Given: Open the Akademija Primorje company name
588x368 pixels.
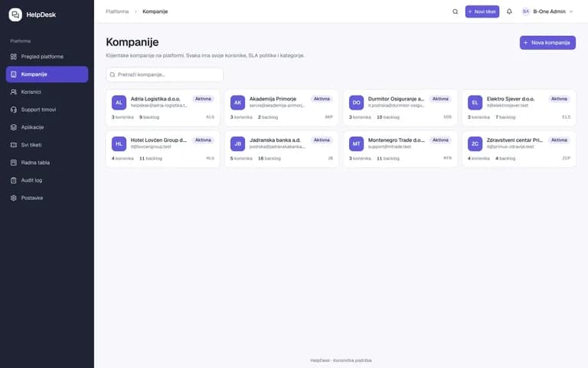Looking at the screenshot, I should [273, 99].
